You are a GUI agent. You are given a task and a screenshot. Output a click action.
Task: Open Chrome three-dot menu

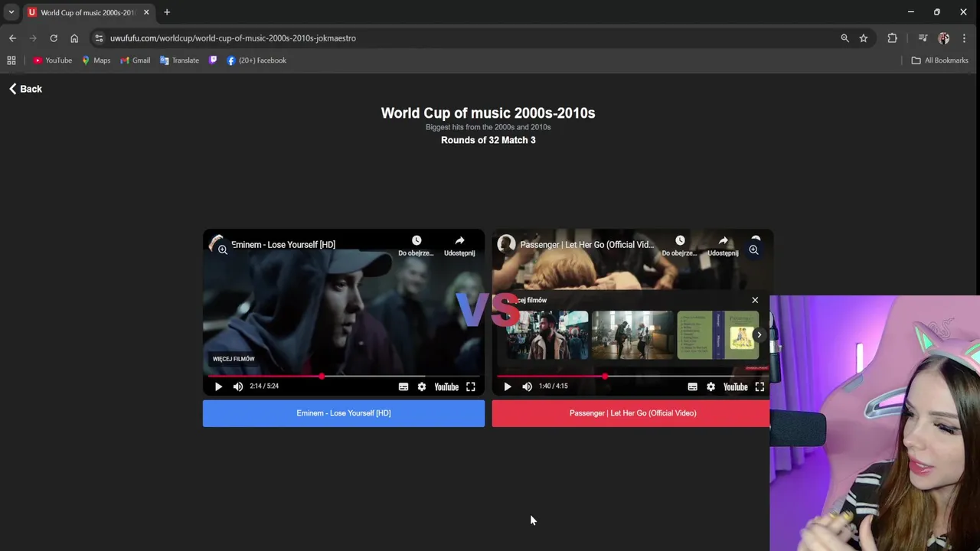click(964, 38)
